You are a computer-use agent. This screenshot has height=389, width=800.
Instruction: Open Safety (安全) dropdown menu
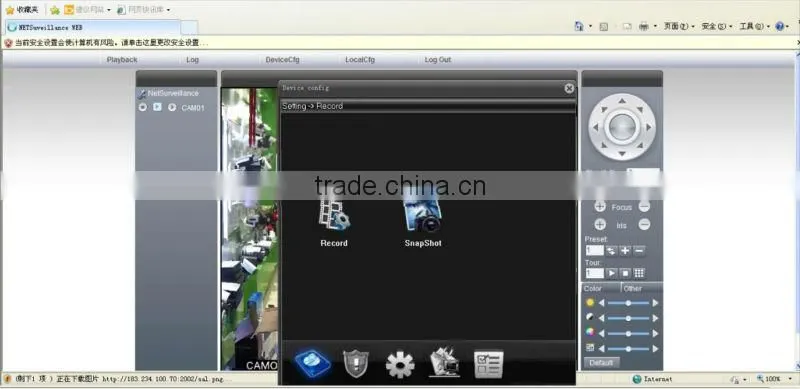tap(717, 26)
